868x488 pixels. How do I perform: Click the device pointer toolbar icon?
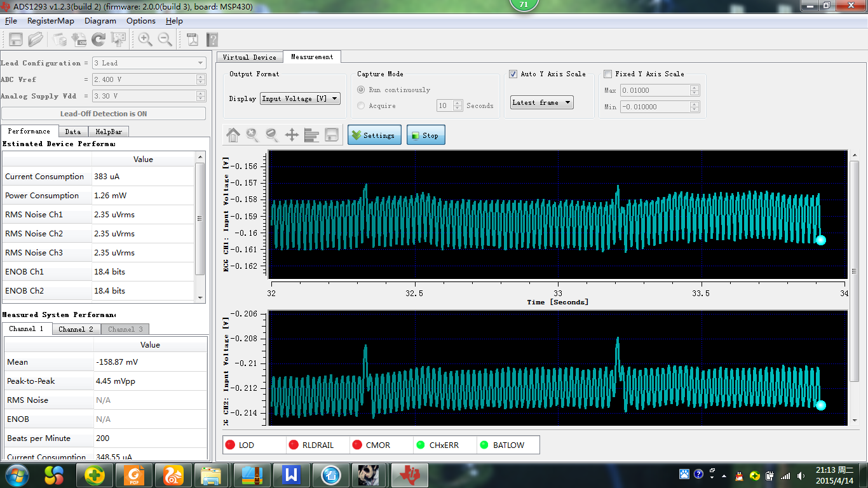(x=118, y=39)
